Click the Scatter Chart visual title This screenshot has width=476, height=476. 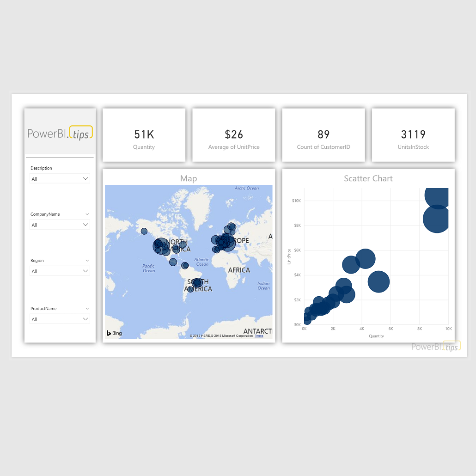point(368,178)
